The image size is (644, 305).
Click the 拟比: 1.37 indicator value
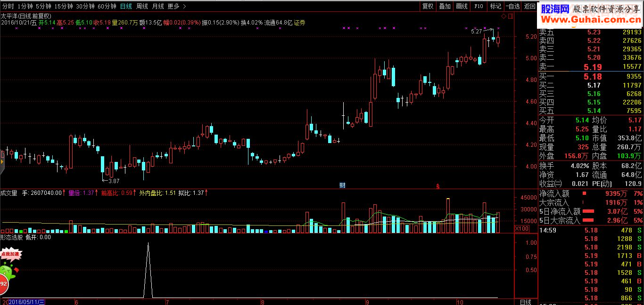point(192,193)
